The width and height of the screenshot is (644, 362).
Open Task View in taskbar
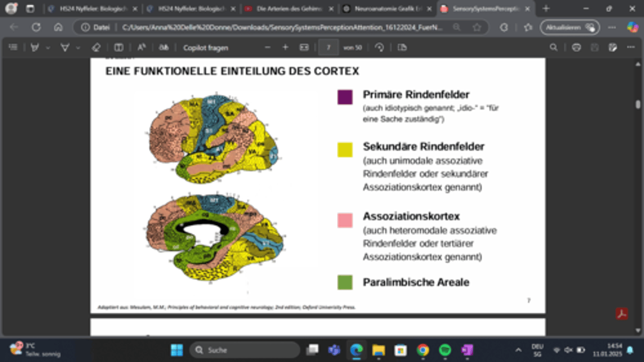[x=312, y=349]
